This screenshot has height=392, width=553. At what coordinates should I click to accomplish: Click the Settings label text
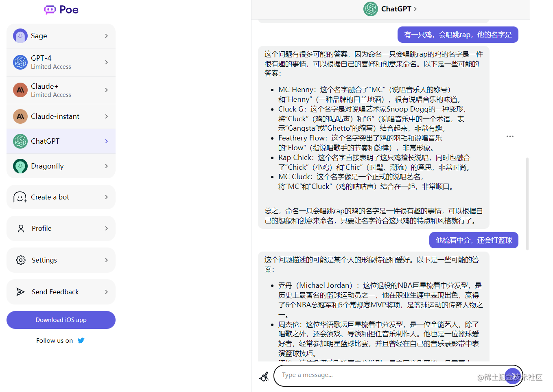pos(44,260)
